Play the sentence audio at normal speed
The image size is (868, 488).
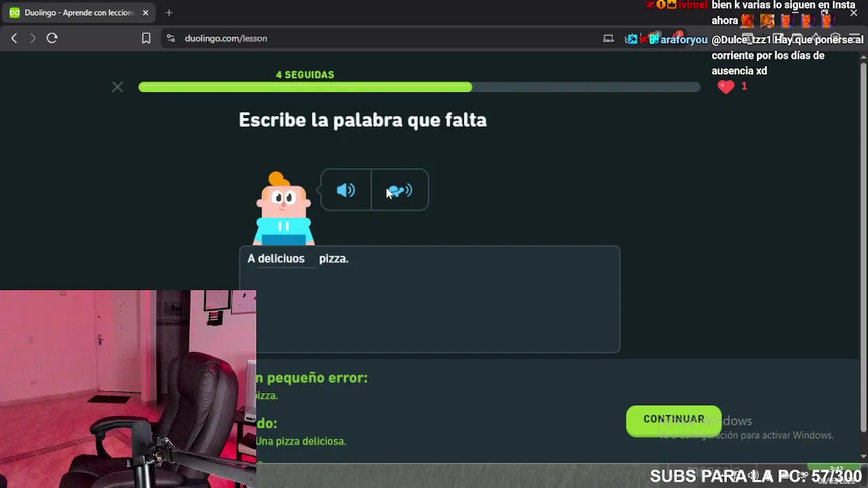pos(346,190)
